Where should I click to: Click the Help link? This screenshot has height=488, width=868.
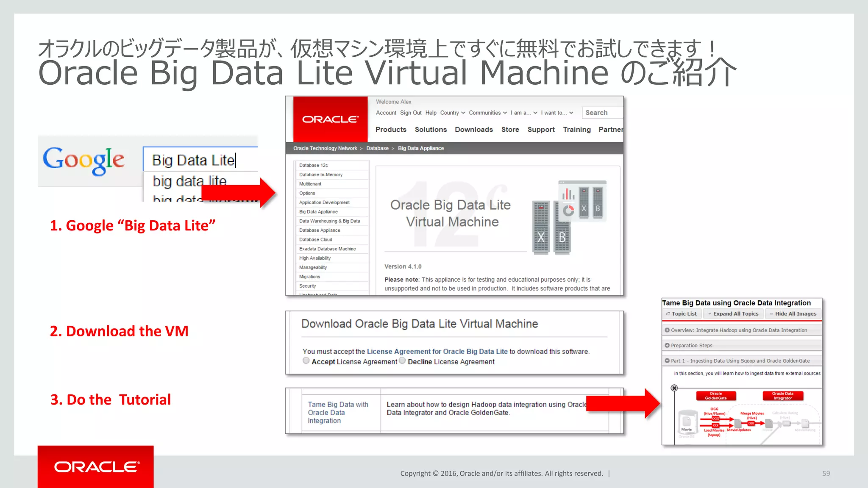point(431,113)
